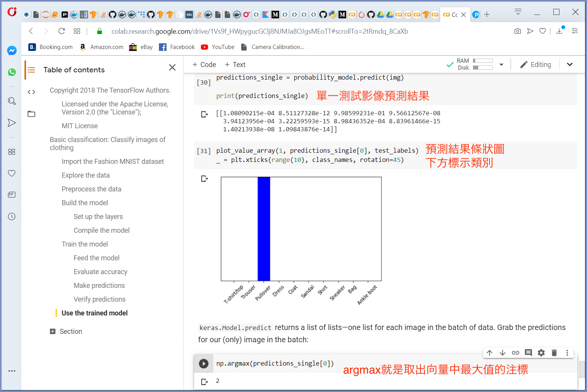
Task: Toggle the predictions output of cell 30
Action: [x=204, y=114]
